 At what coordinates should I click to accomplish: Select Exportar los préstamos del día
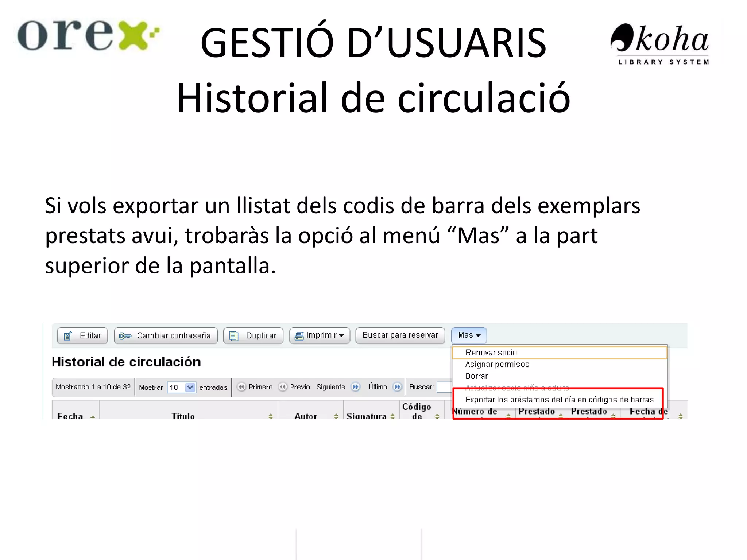click(560, 400)
